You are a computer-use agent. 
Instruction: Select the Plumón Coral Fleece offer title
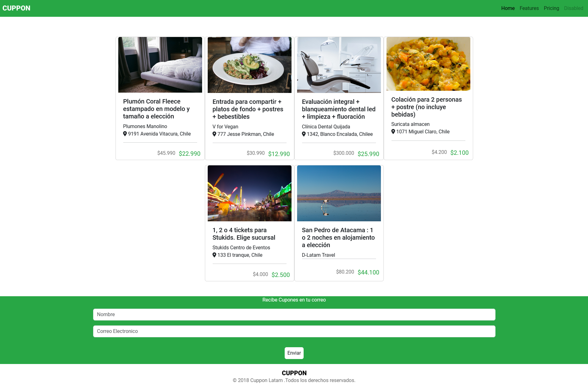pos(156,109)
